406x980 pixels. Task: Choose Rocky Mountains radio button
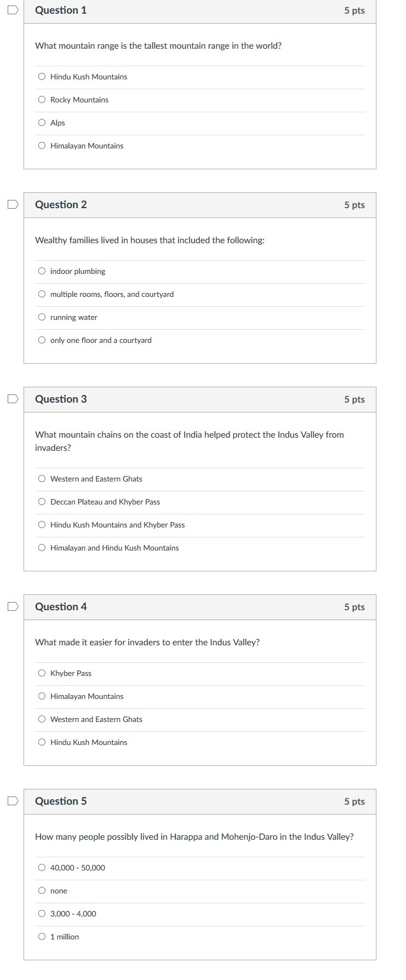[42, 100]
